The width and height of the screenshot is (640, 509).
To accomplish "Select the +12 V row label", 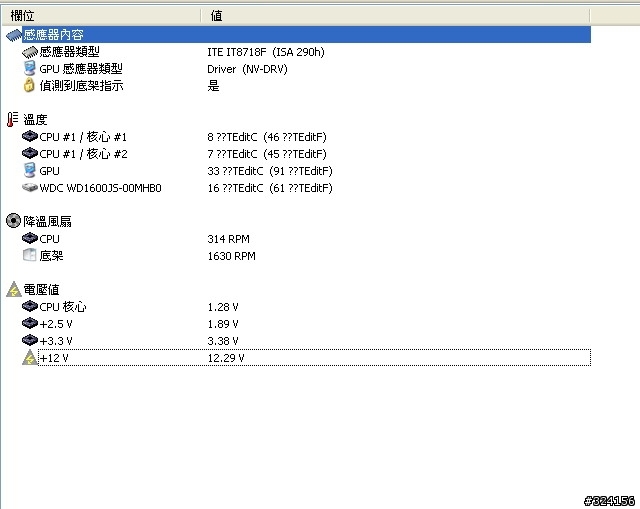I will (54, 358).
